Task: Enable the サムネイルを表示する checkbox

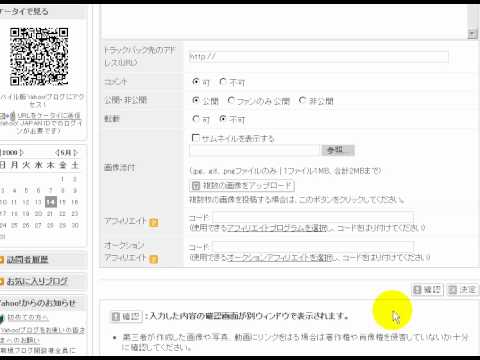Action: (196, 138)
